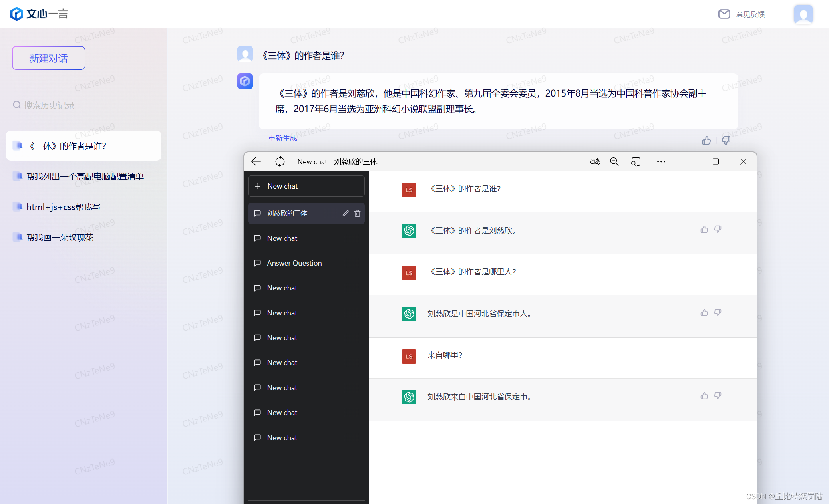Viewport: 829px width, 504px height.
Task: Click 重新生成 link
Action: 282,138
